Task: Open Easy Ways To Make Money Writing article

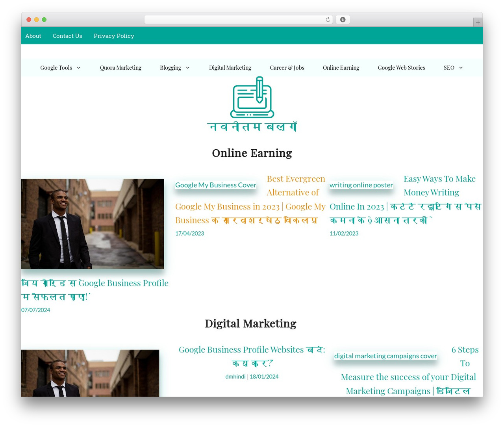Action: [405, 199]
